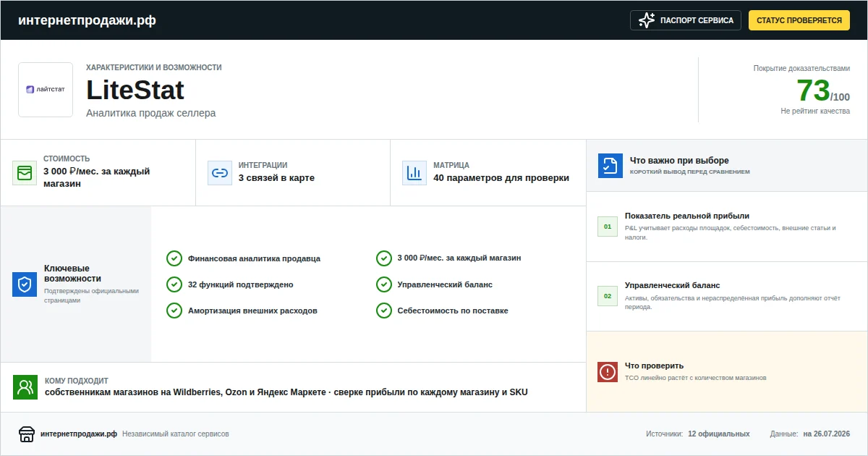Click the 01 number badge
Image resolution: width=868 pixels, height=456 pixels.
(608, 227)
